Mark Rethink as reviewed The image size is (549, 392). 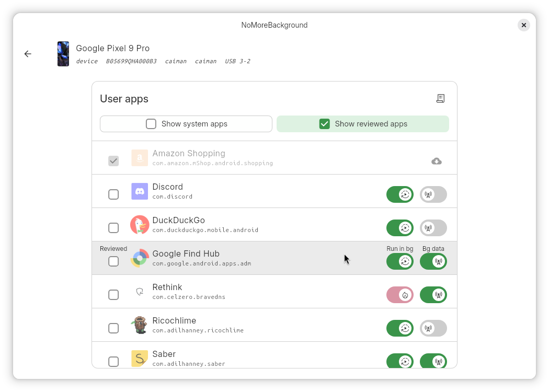[x=113, y=295]
